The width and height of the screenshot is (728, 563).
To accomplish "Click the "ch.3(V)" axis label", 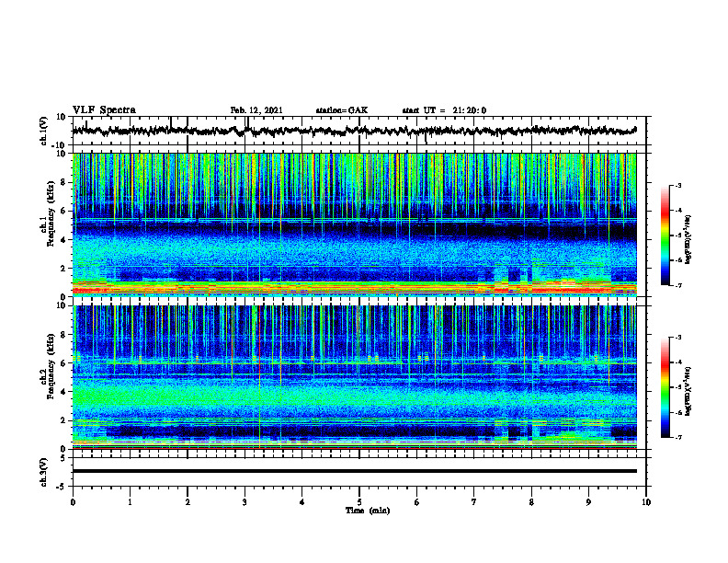I will click(44, 472).
